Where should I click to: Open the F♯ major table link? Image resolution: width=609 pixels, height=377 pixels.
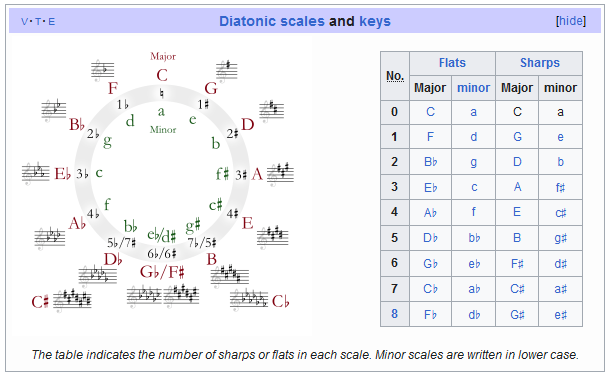[x=517, y=264]
